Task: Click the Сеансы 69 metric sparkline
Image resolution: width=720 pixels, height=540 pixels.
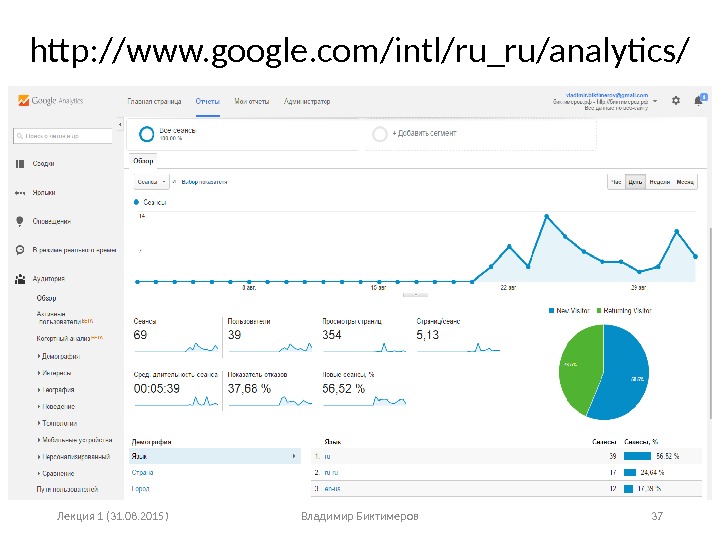Action: [x=176, y=347]
